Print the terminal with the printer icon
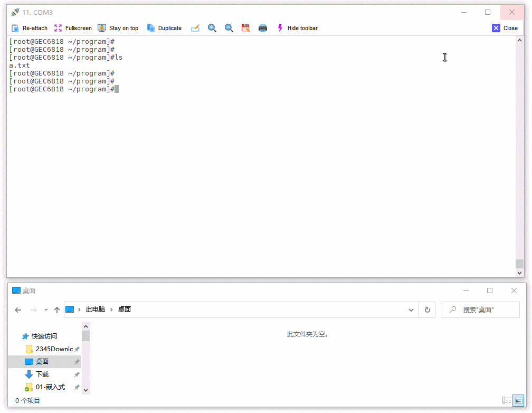Viewport: 532px width, 413px height. coord(263,28)
